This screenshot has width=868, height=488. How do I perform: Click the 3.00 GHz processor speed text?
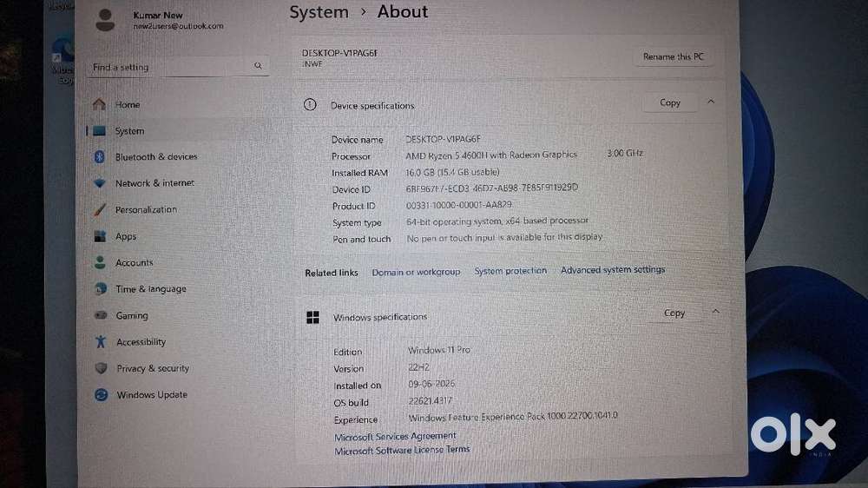click(x=625, y=153)
